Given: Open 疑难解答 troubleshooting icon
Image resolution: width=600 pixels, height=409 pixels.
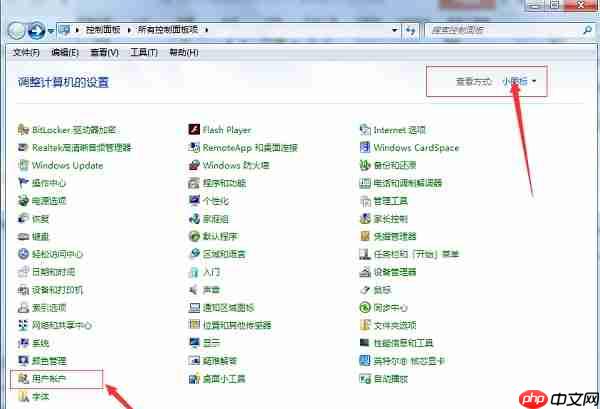Looking at the screenshot, I should [x=194, y=360].
